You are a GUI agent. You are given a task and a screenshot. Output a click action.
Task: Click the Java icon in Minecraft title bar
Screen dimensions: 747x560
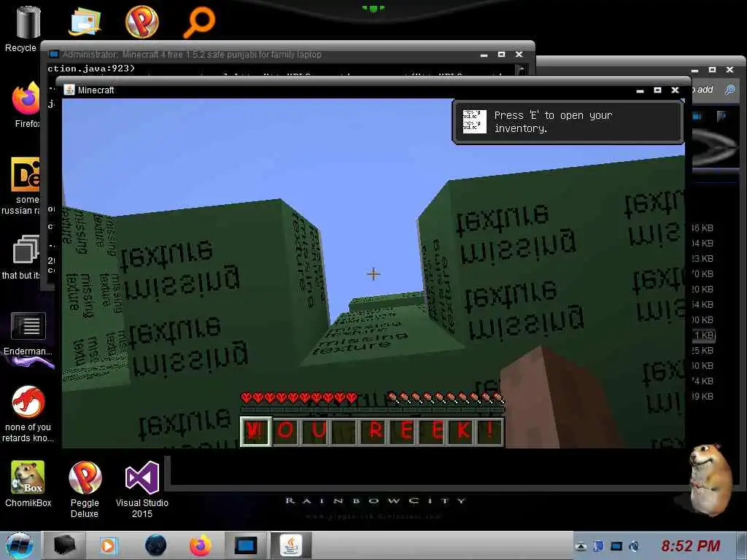[x=69, y=90]
